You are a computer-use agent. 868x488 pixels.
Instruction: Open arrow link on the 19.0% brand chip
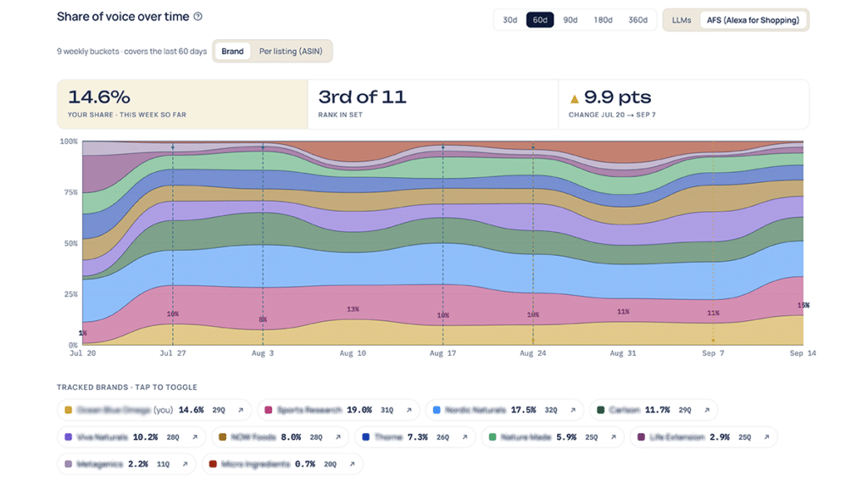(409, 410)
